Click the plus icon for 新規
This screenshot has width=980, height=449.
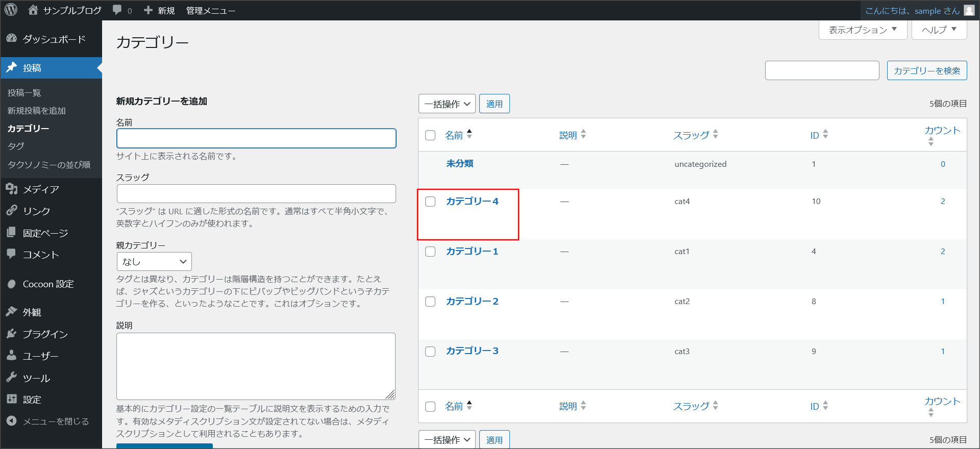(148, 10)
